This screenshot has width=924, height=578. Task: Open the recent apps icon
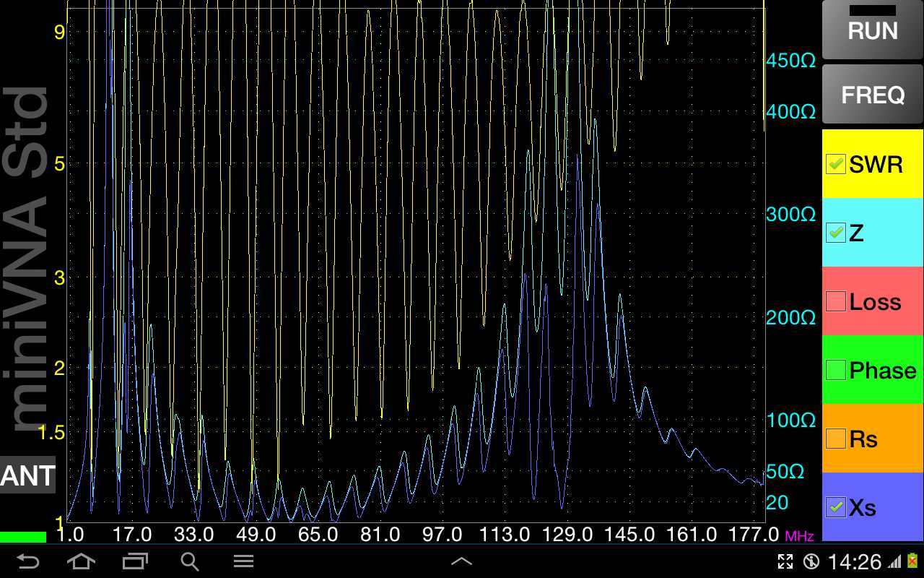pos(135,561)
